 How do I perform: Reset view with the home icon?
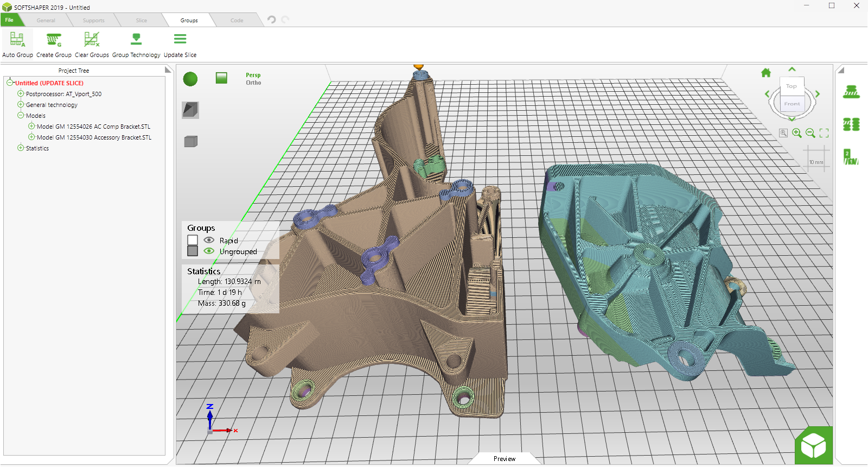tap(766, 73)
